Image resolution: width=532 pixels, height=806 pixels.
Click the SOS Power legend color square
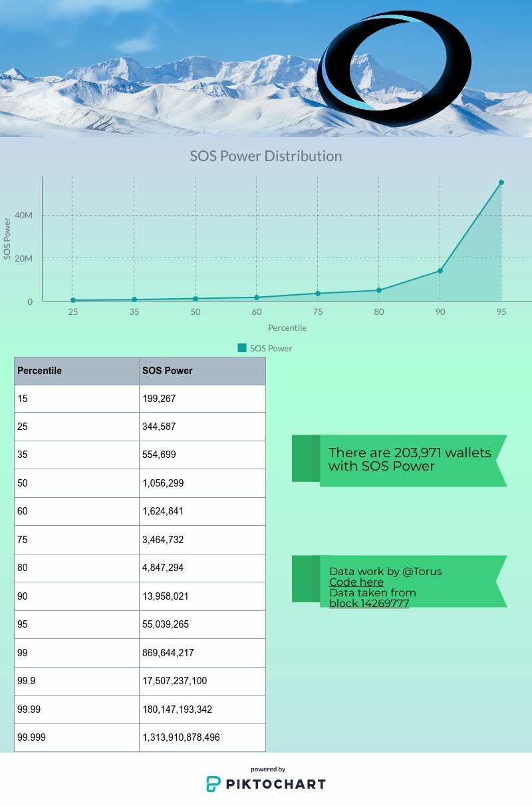point(242,347)
